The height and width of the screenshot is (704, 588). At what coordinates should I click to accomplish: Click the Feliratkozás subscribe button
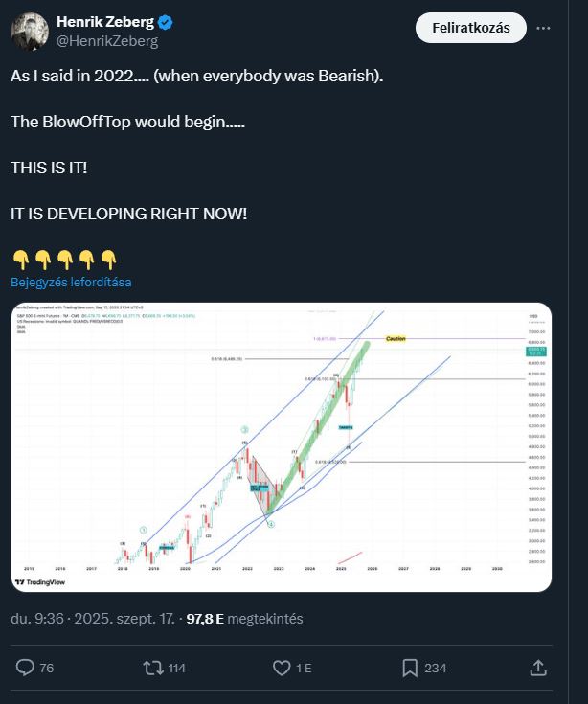point(471,28)
